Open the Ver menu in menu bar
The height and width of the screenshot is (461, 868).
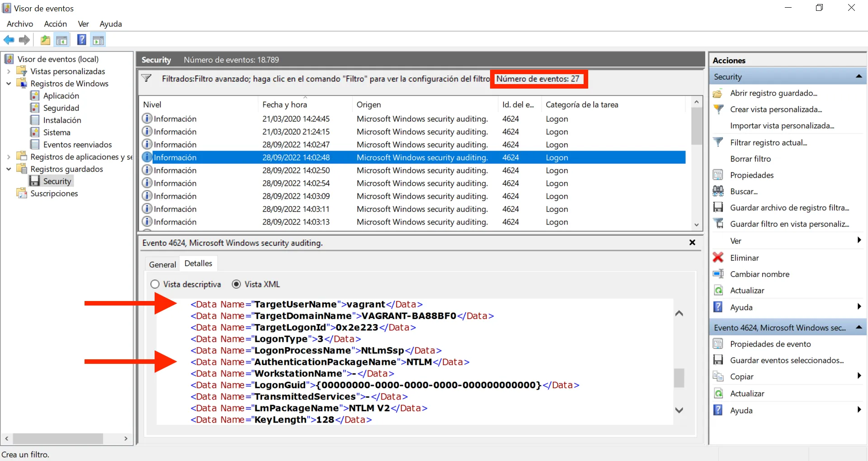point(83,24)
